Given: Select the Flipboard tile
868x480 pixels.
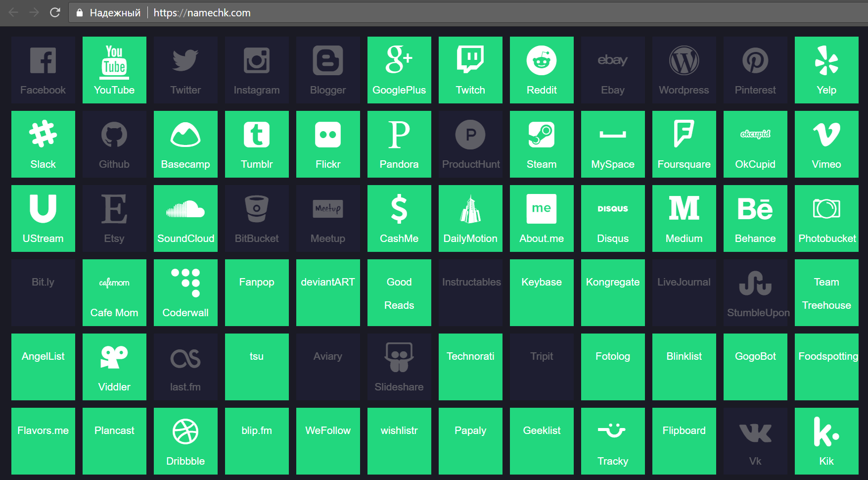Looking at the screenshot, I should [684, 441].
